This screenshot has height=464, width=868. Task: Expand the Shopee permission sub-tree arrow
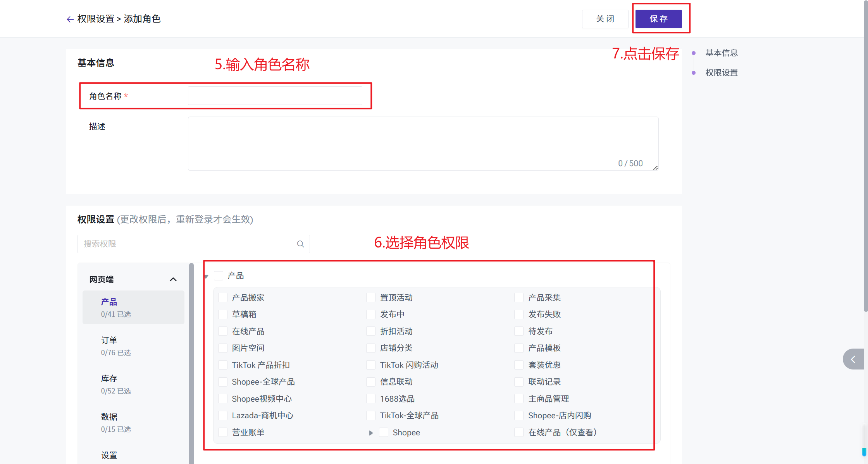[371, 433]
